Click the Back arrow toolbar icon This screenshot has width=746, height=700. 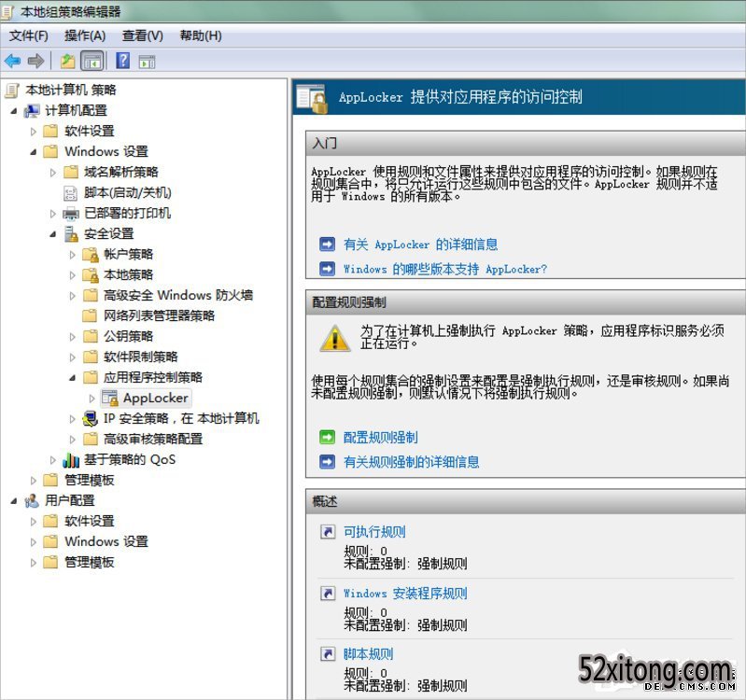(12, 61)
